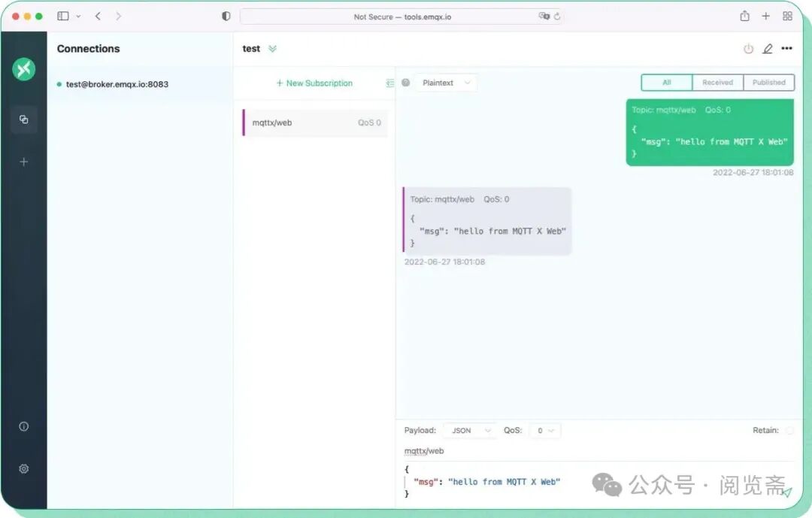Collapse subscription list with the sidebar icon

[x=390, y=83]
